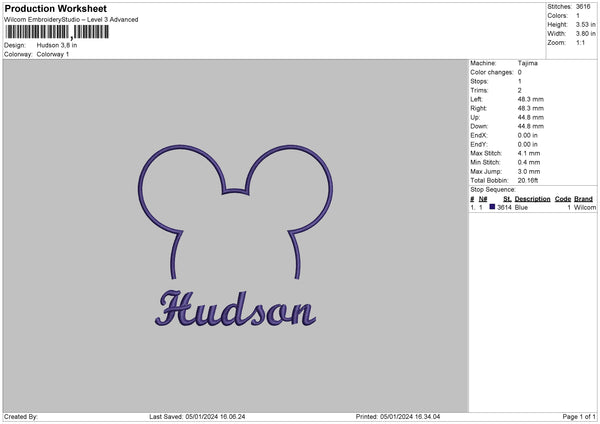Click the Right 48.3 mm value
The image size is (600, 424).
(x=531, y=108)
